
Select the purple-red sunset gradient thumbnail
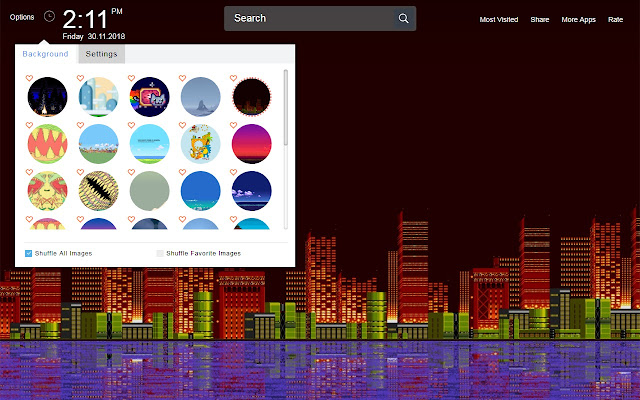[x=251, y=144]
